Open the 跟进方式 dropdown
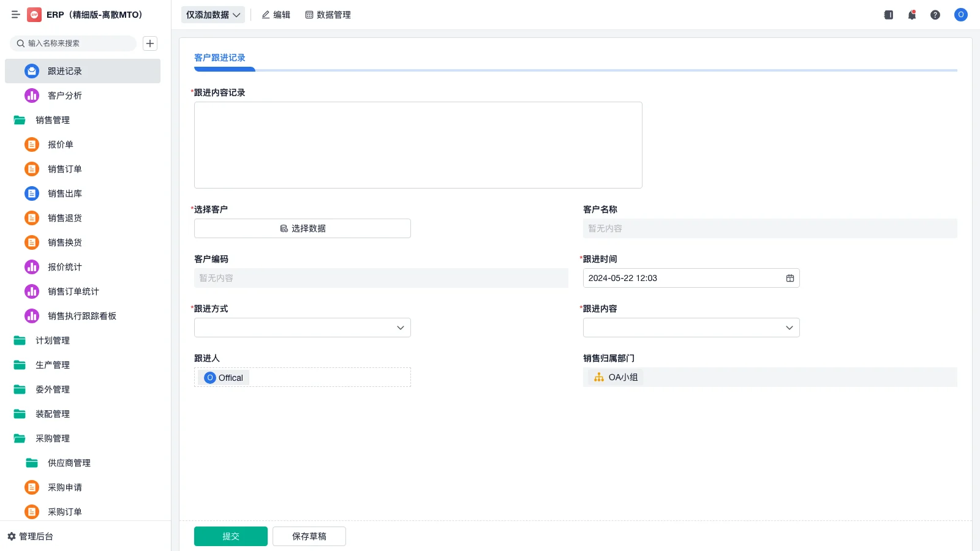The width and height of the screenshot is (980, 551). coord(302,327)
